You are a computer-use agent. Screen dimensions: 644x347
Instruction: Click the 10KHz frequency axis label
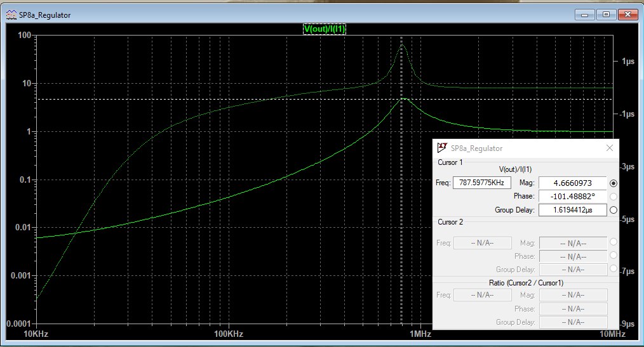click(x=36, y=334)
